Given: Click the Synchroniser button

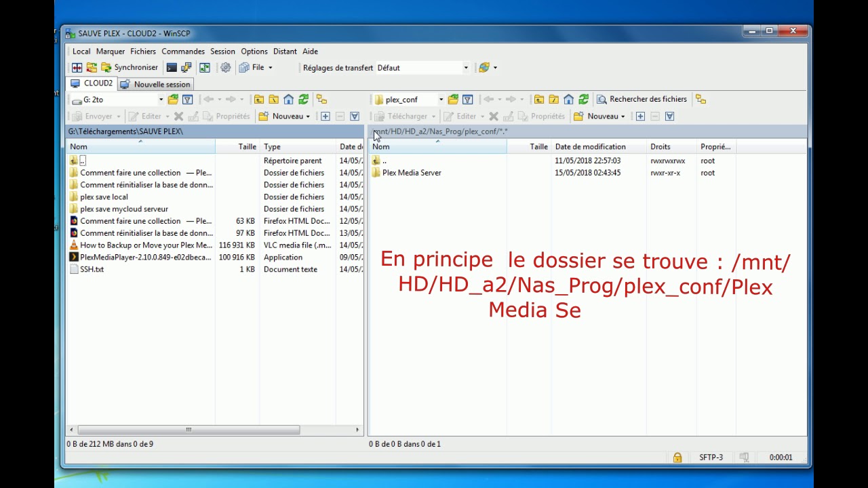Looking at the screenshot, I should click(x=130, y=68).
